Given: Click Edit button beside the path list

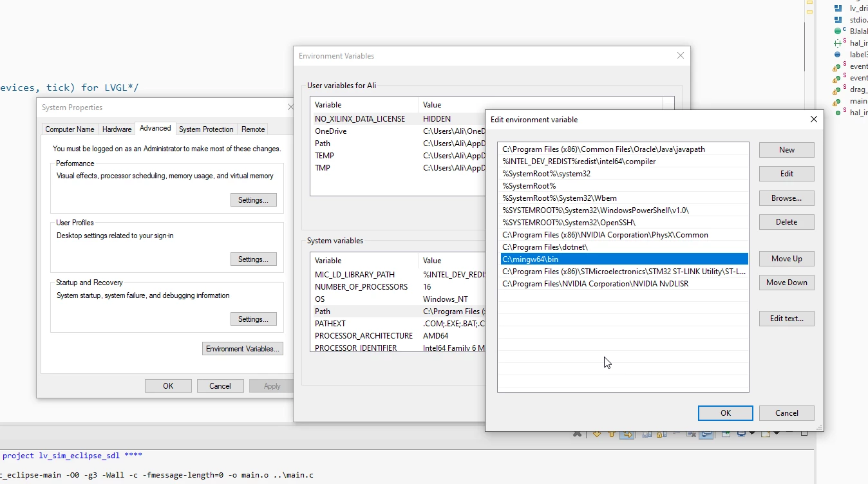Looking at the screenshot, I should point(786,174).
